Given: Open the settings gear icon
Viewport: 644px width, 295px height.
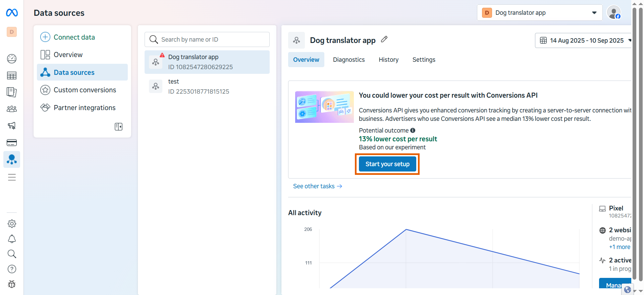Looking at the screenshot, I should [x=12, y=224].
